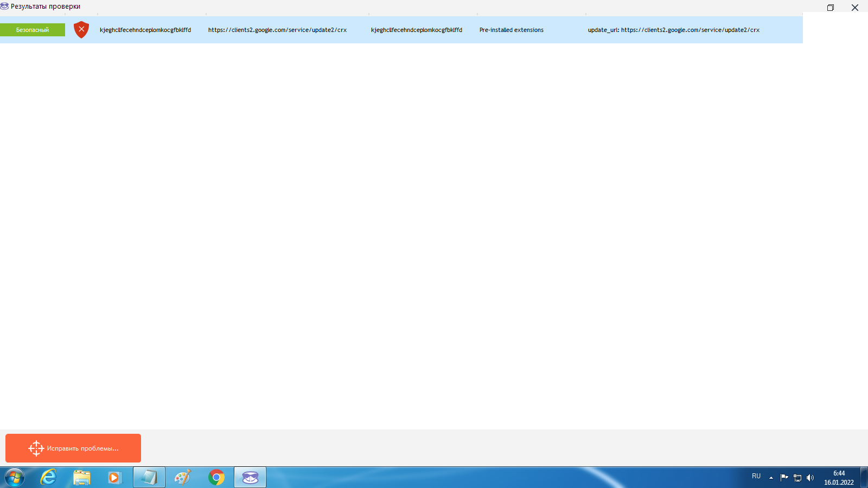The height and width of the screenshot is (488, 868).
Task: Select the Pre-installed extensions cell
Action: pos(511,30)
